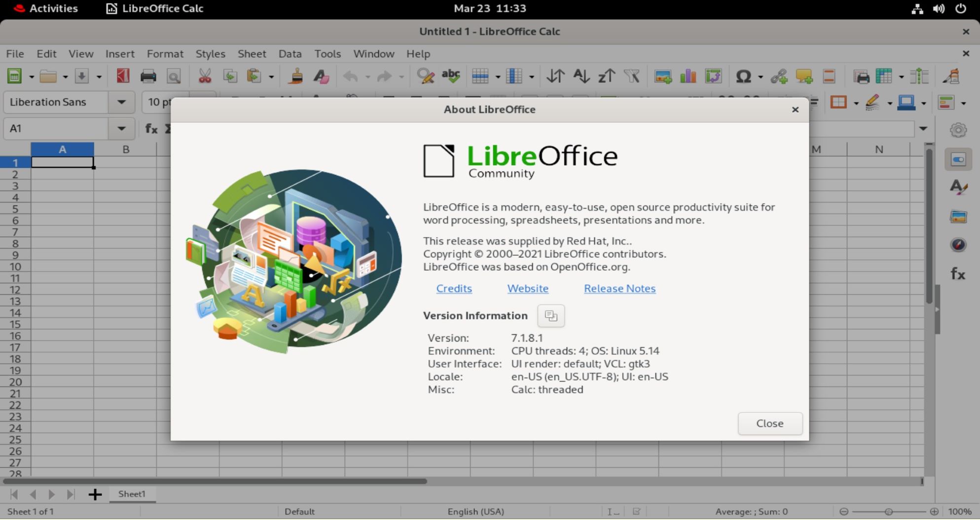Click the Copy toolbar icon

(230, 76)
